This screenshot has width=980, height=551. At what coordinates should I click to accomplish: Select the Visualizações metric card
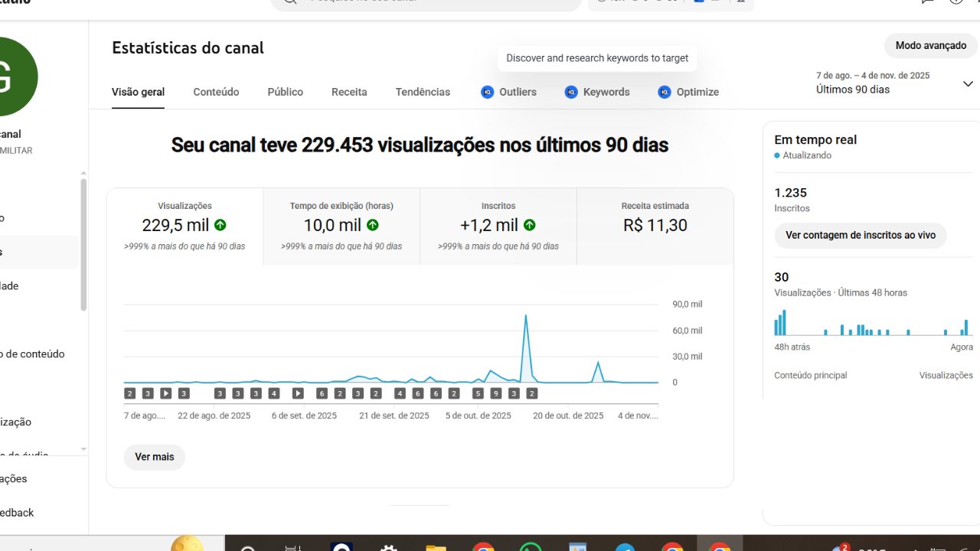click(185, 227)
